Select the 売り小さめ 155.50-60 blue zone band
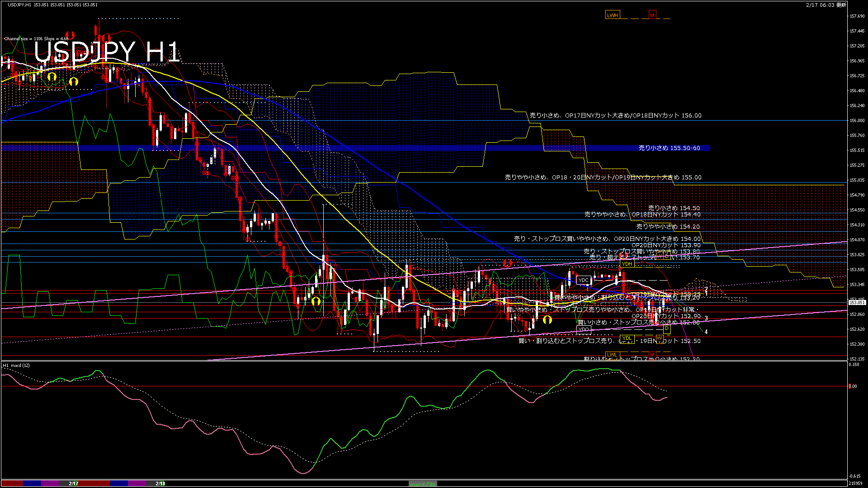Screen dimensions: 868x488 point(669,148)
